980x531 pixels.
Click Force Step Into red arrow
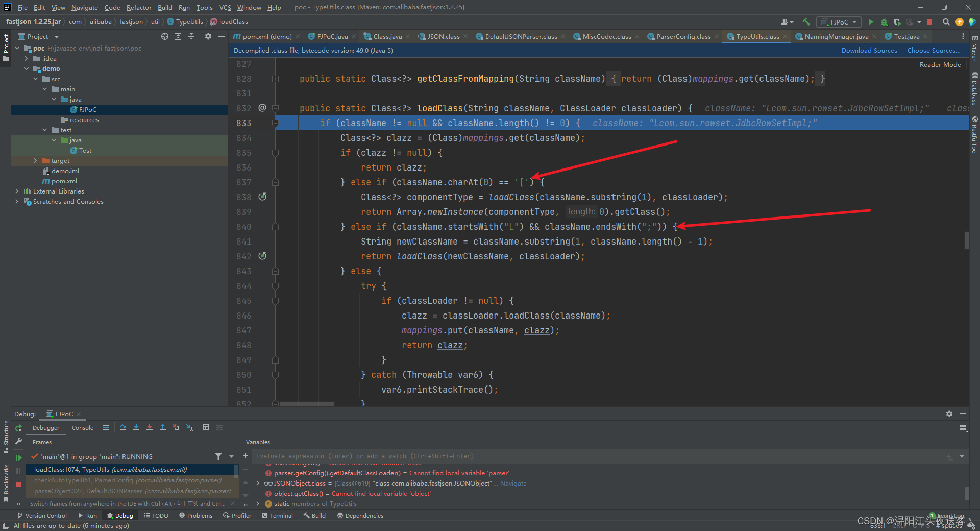(x=150, y=427)
